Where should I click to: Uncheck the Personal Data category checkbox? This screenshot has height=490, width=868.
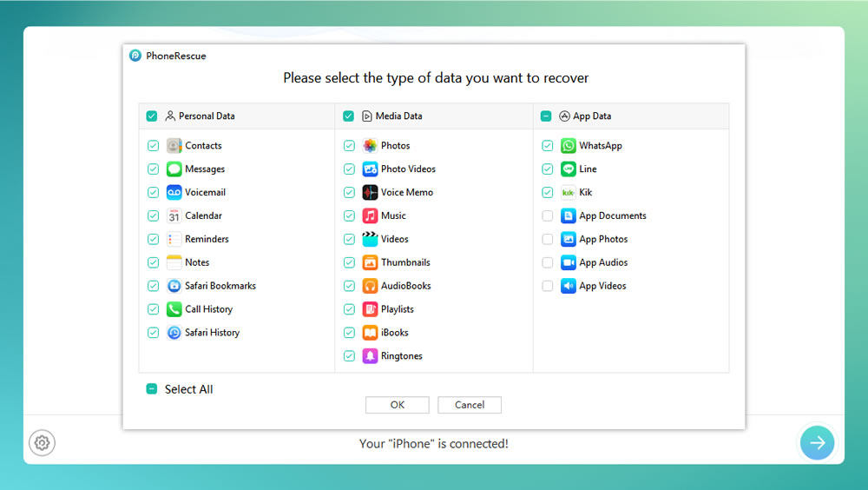point(152,116)
